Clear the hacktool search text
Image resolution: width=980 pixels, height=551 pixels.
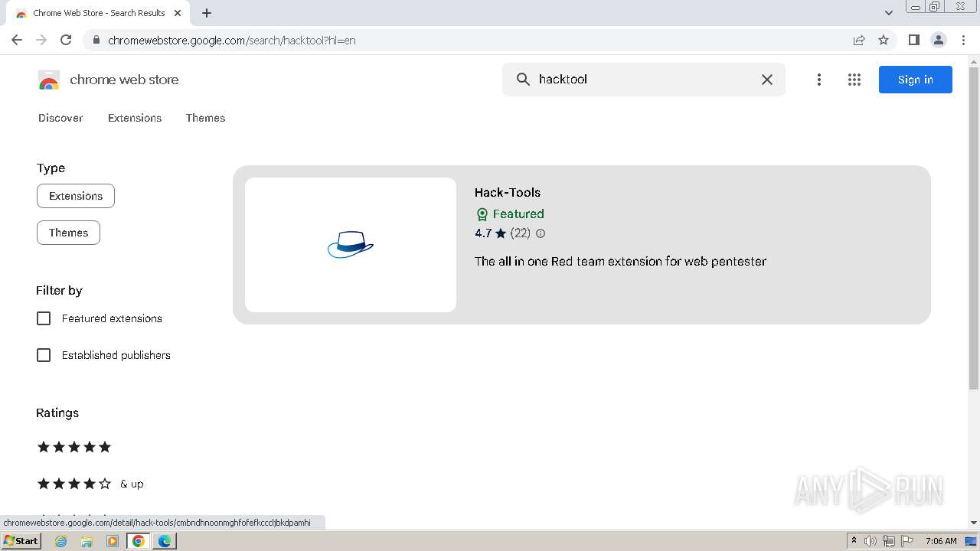766,79
